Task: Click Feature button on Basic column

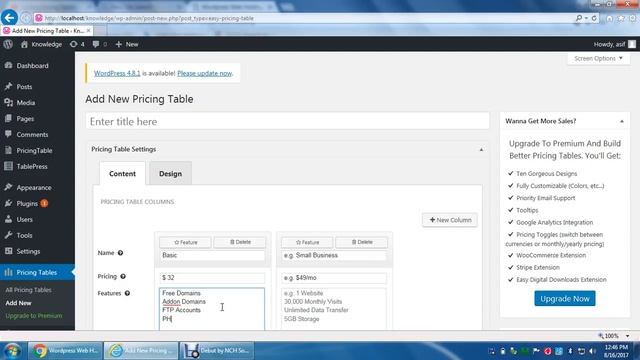Action: pyautogui.click(x=185, y=242)
